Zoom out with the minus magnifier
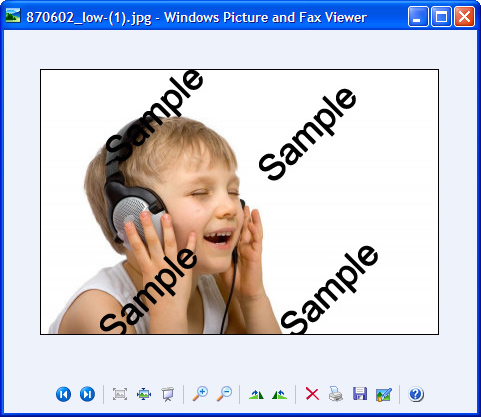This screenshot has width=481, height=417. (224, 394)
